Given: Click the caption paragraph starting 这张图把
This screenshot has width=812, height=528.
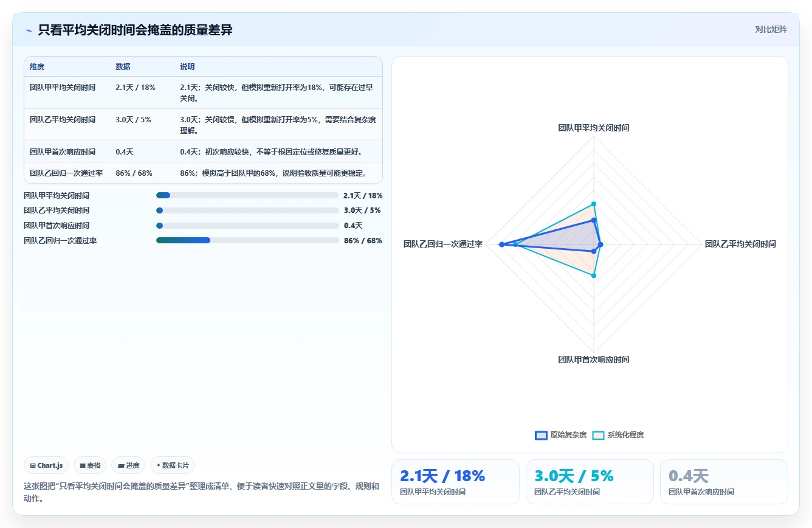Looking at the screenshot, I should [201, 492].
